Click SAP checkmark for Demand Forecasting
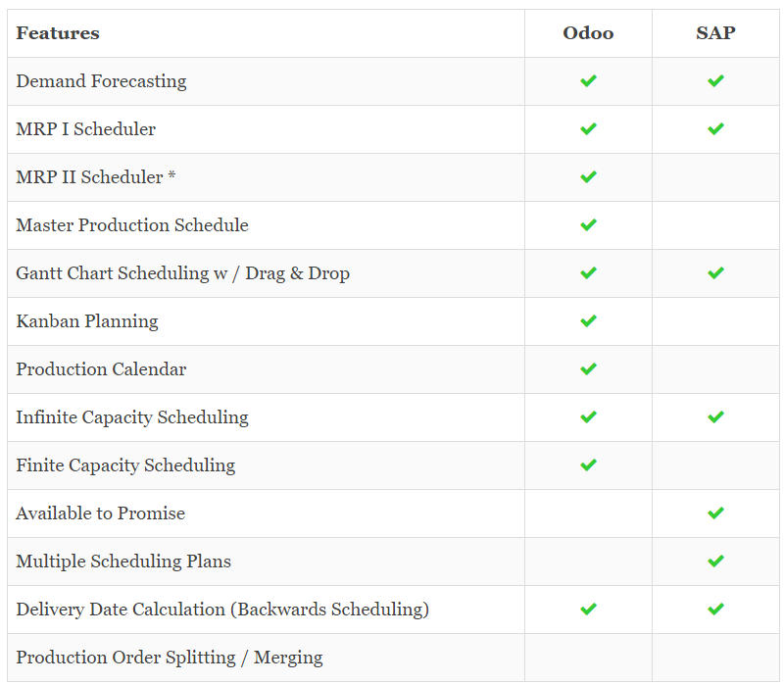 point(715,80)
